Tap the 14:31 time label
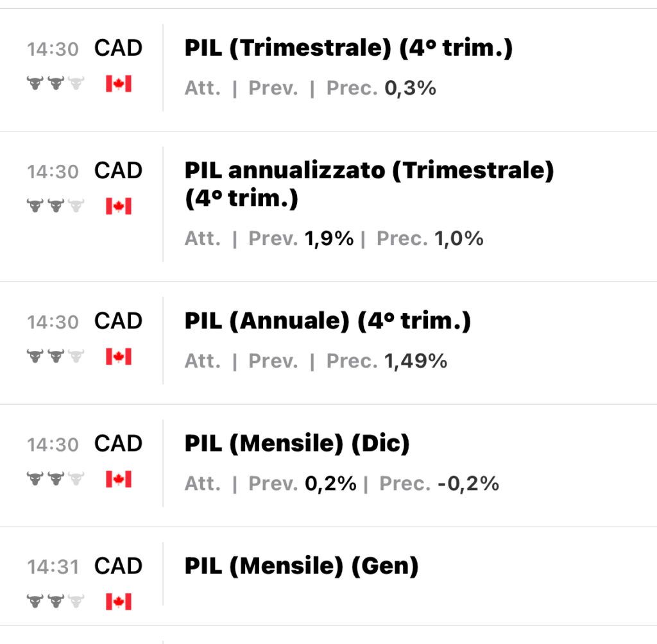The width and height of the screenshot is (657, 644). coord(53,567)
